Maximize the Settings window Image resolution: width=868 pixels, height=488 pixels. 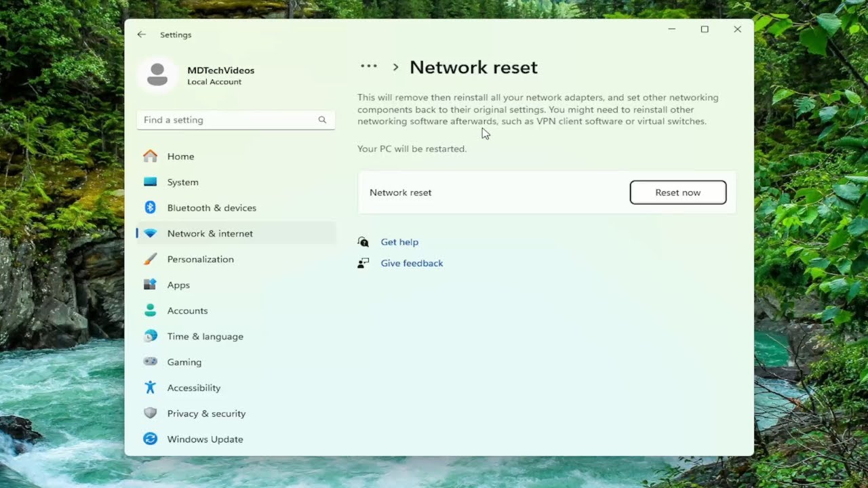coord(705,29)
